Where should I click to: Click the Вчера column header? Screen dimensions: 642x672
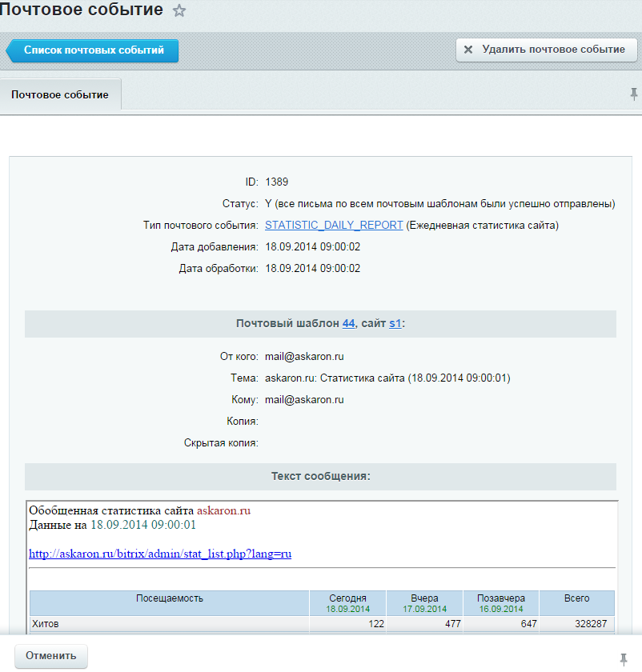pyautogui.click(x=424, y=598)
